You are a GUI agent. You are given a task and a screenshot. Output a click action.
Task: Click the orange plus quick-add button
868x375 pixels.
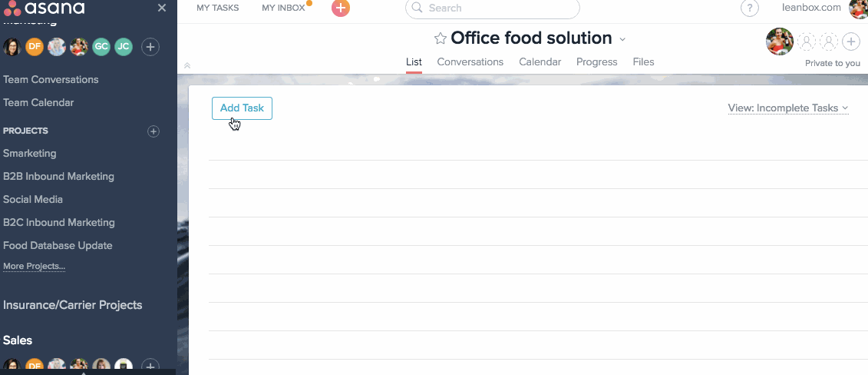pos(341,8)
